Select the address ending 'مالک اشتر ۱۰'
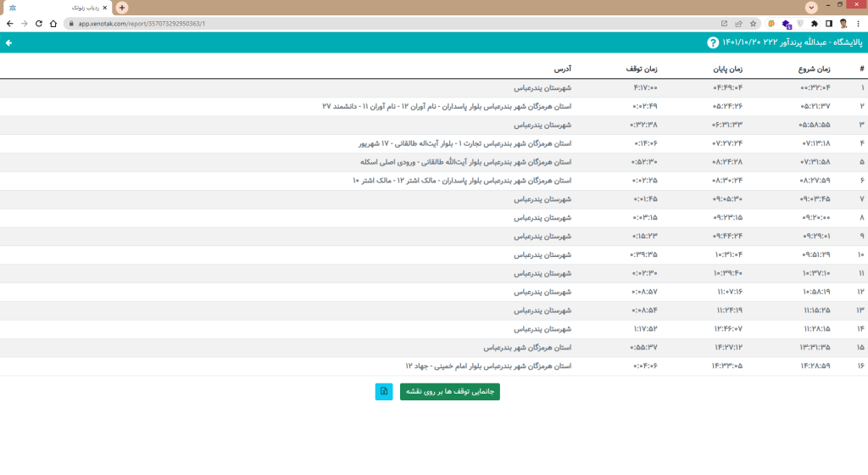Screen dimensions: 868x475 (x=462, y=181)
